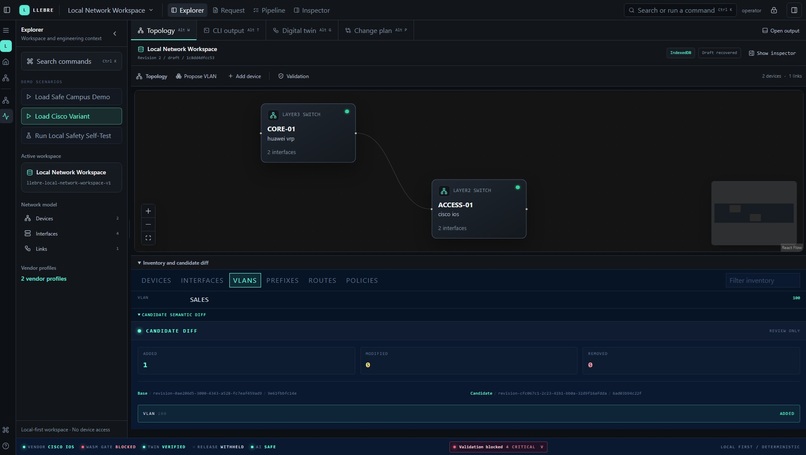The image size is (806, 455).
Task: Open the Search commands field
Action: [71, 61]
